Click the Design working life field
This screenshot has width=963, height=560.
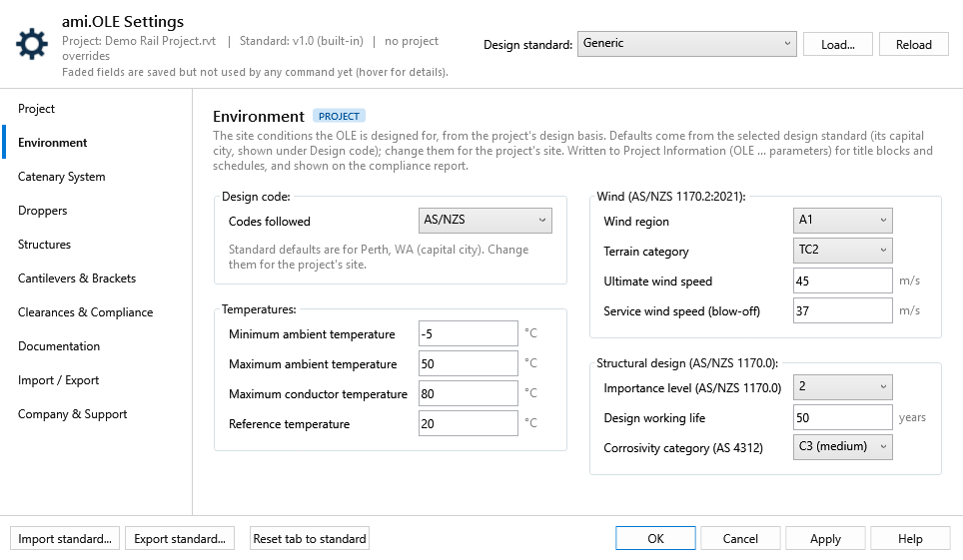coord(843,417)
